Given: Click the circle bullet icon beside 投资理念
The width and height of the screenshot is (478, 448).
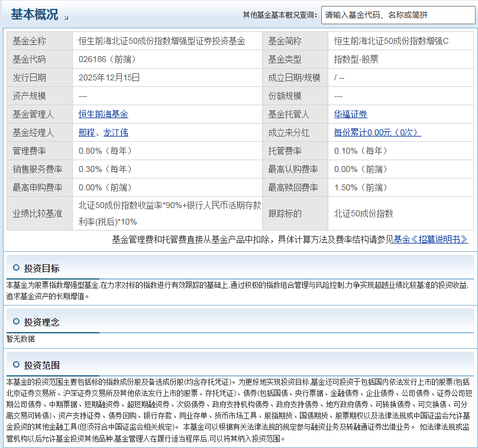Looking at the screenshot, I should [x=16, y=322].
